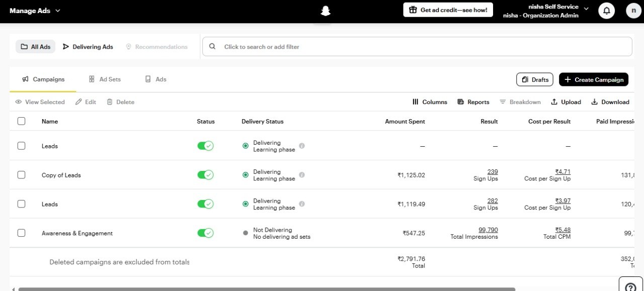This screenshot has width=644, height=291.
Task: Click the ₹547.25 amount spent cell
Action: pyautogui.click(x=414, y=233)
